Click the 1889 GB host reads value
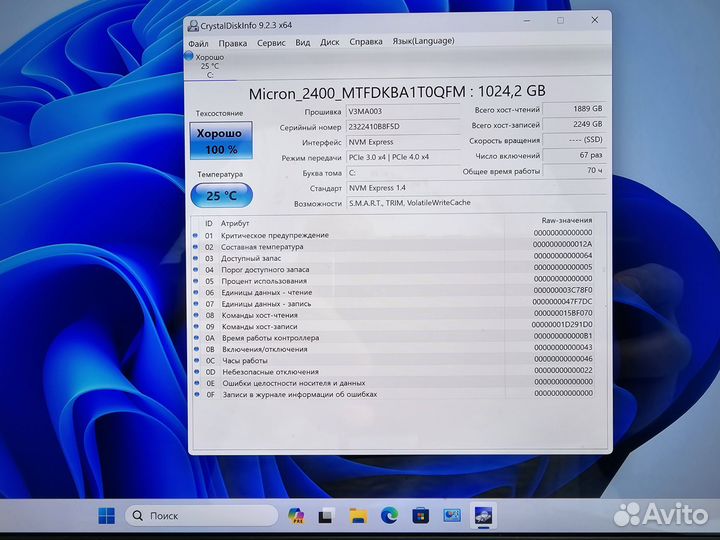 (x=574, y=109)
